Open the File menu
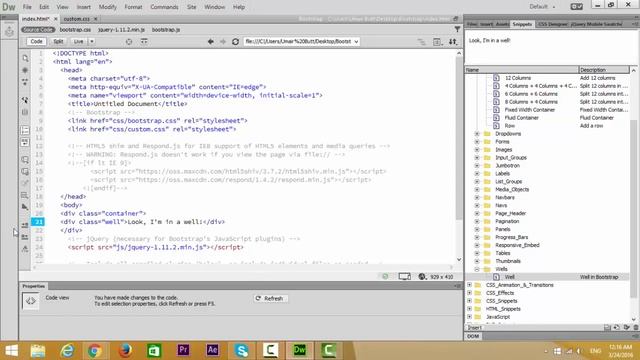This screenshot has width=640, height=360. [27, 7]
